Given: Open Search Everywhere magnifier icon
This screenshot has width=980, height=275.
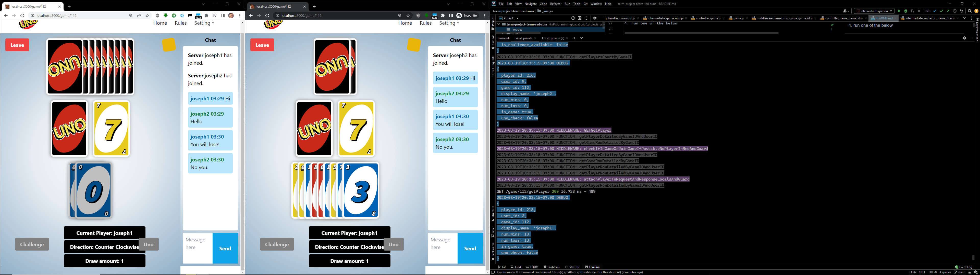Looking at the screenshot, I should pos(970,11).
